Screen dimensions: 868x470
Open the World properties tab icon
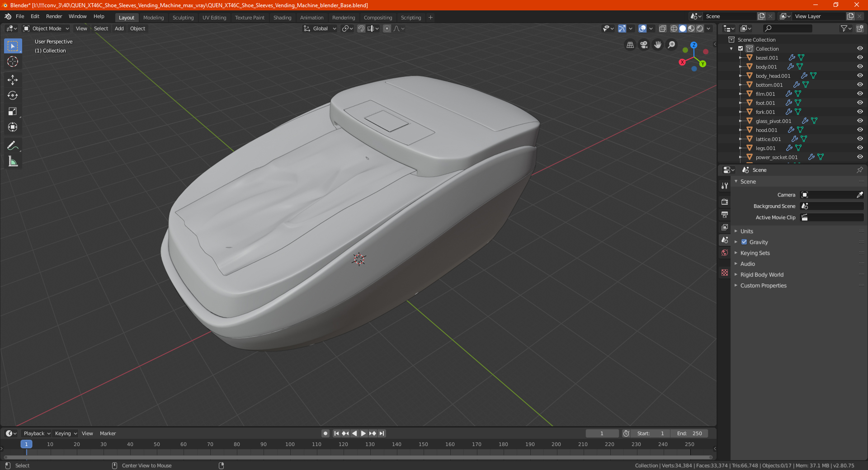tap(725, 253)
